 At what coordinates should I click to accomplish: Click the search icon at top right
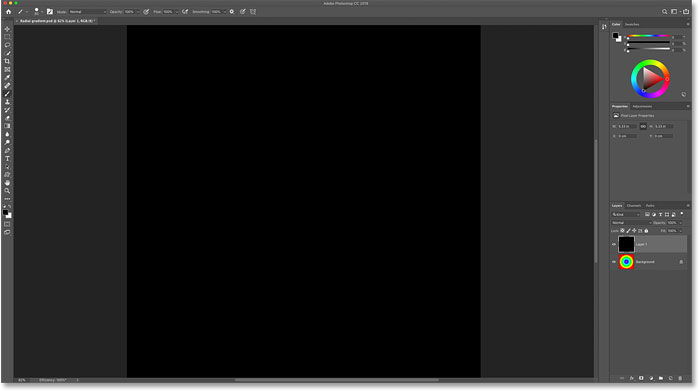tap(664, 12)
